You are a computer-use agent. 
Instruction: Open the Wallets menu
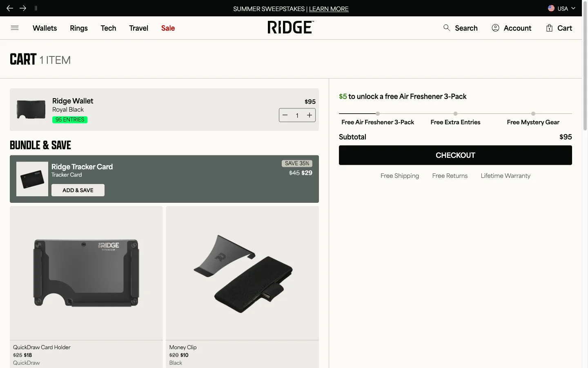pos(45,28)
